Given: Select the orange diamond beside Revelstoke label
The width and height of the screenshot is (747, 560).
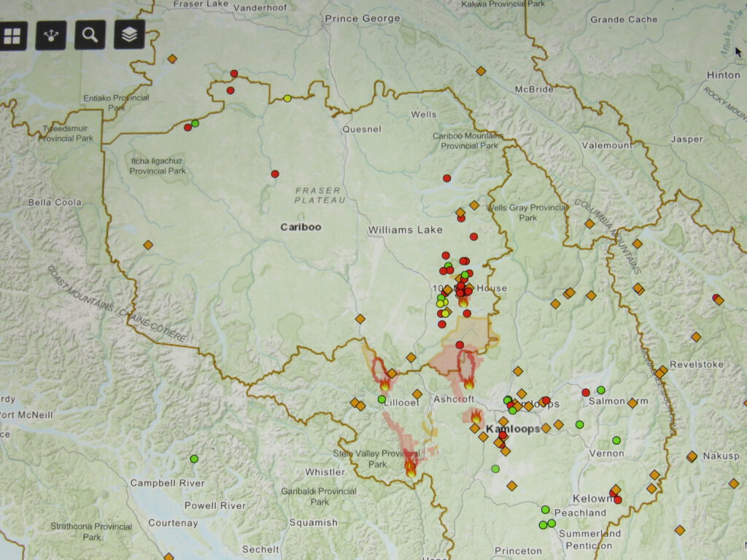Looking at the screenshot, I should coord(661,372).
